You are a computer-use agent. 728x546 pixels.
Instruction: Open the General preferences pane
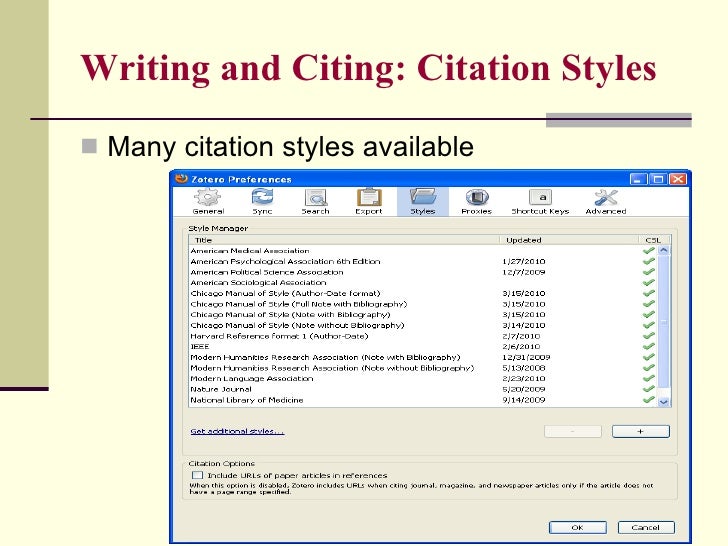tap(208, 201)
